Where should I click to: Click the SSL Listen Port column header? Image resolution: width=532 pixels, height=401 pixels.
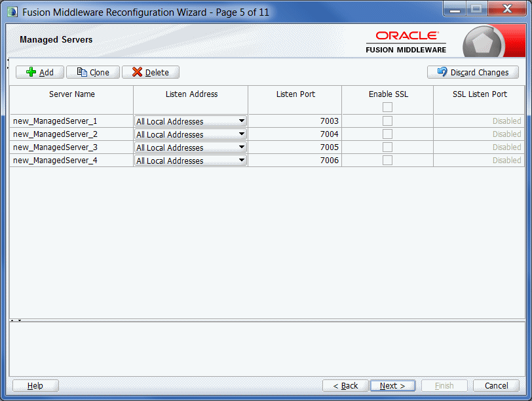point(479,100)
